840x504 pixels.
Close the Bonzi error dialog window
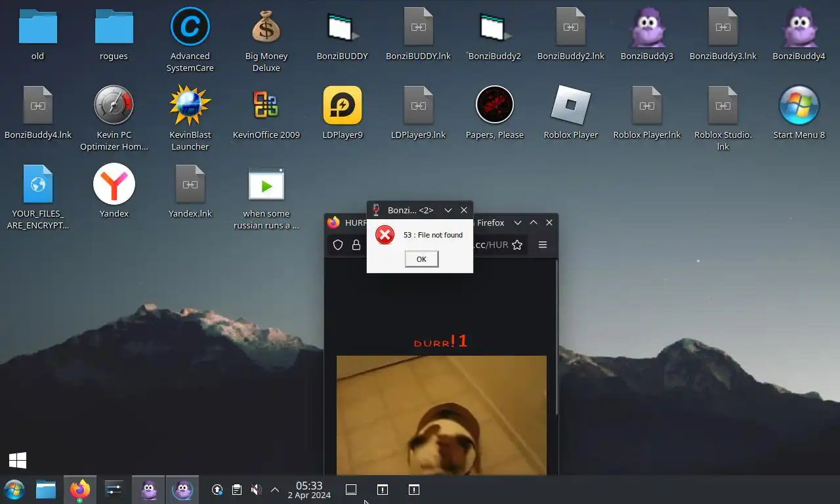[464, 210]
